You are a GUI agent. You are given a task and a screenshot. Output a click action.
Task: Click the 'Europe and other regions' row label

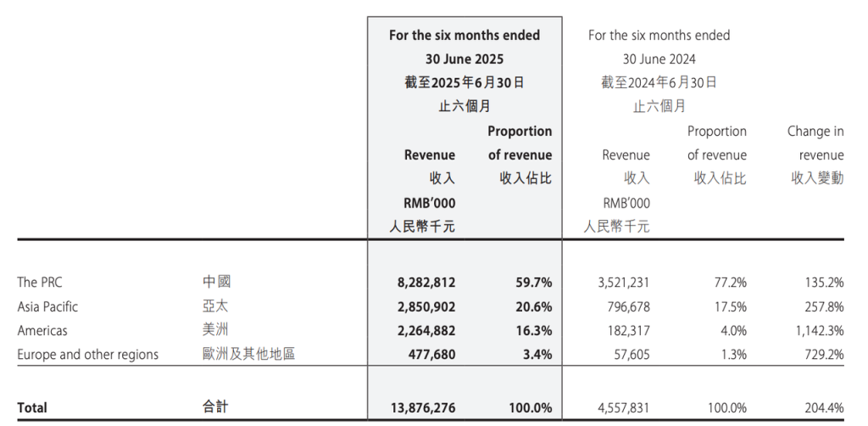[x=87, y=355]
